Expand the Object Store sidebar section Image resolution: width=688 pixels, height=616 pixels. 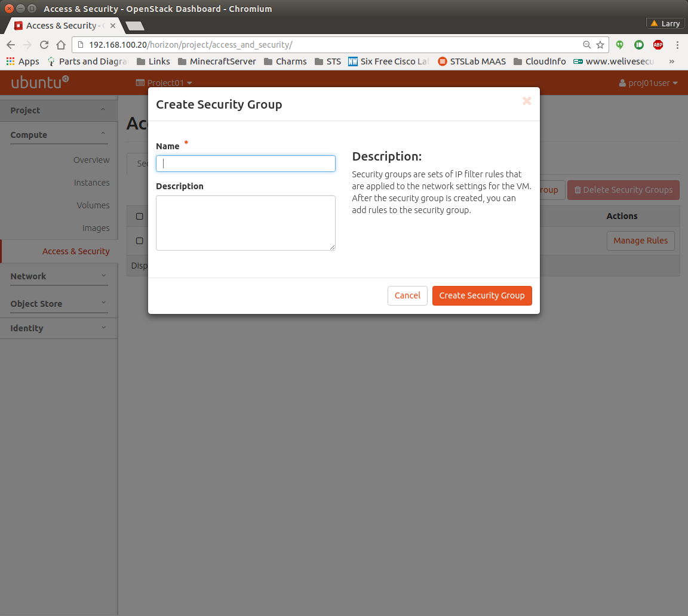click(x=59, y=304)
